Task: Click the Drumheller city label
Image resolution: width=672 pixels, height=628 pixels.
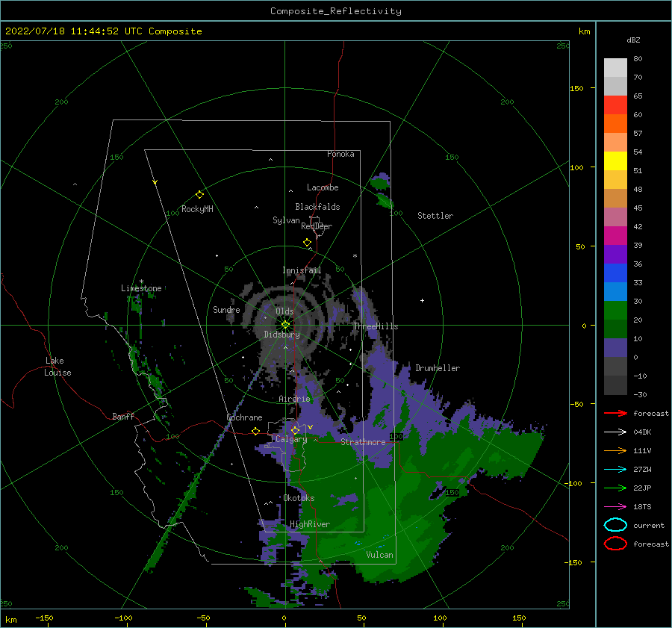Action: click(438, 368)
